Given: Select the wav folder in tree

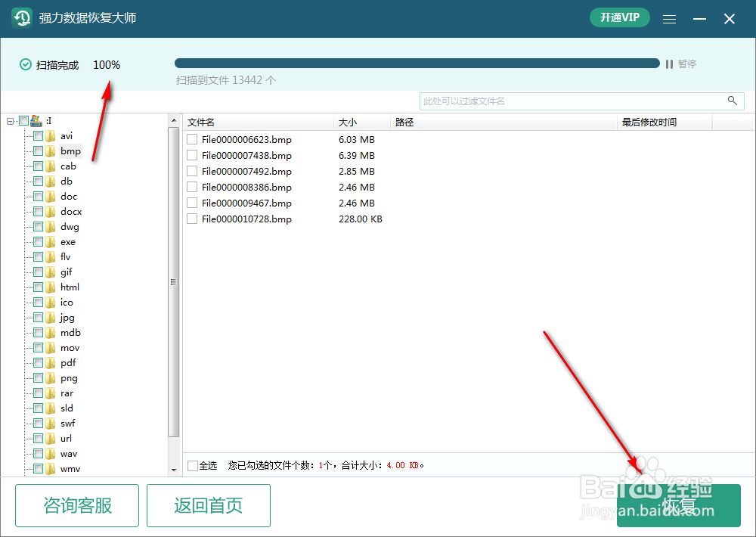Looking at the screenshot, I should click(69, 454).
